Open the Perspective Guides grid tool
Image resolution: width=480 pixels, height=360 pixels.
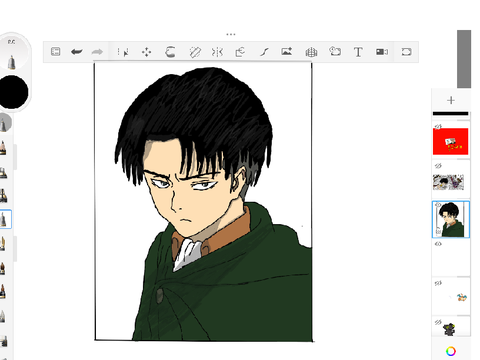[x=311, y=52]
